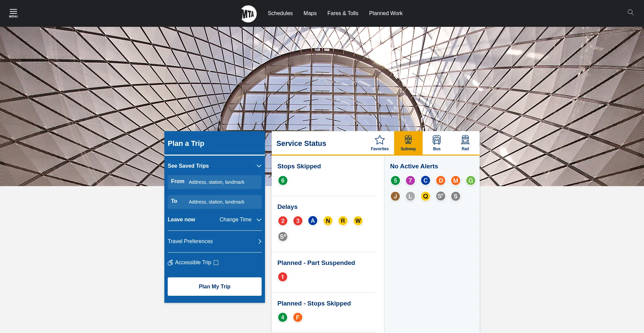This screenshot has width=644, height=333.
Task: Expand the See Saved Trips dropdown
Action: (x=215, y=166)
